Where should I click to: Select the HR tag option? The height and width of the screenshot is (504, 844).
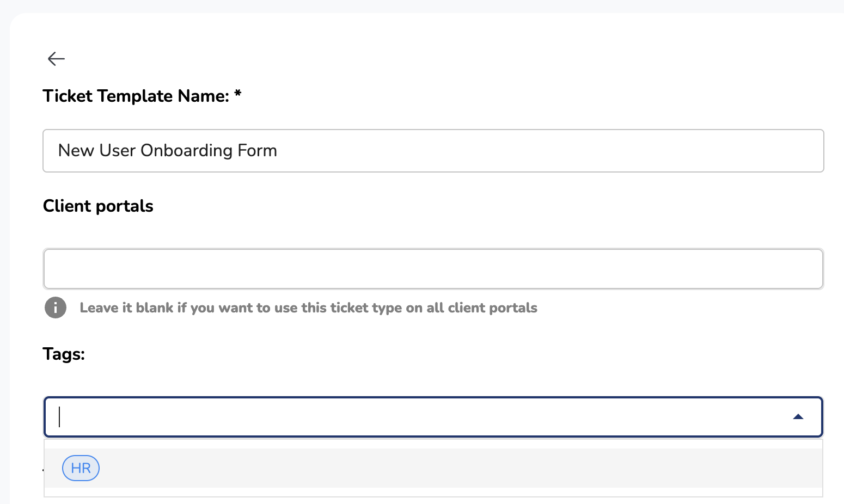pyautogui.click(x=81, y=468)
